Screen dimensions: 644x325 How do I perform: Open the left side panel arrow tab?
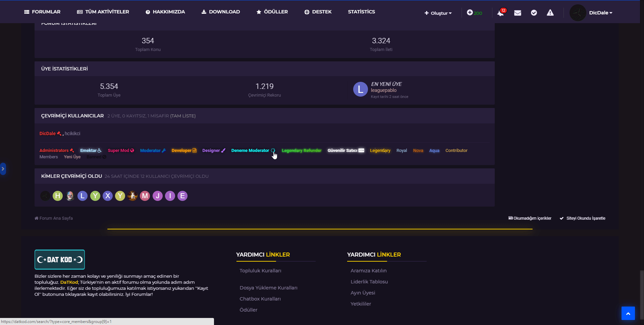[x=3, y=169]
